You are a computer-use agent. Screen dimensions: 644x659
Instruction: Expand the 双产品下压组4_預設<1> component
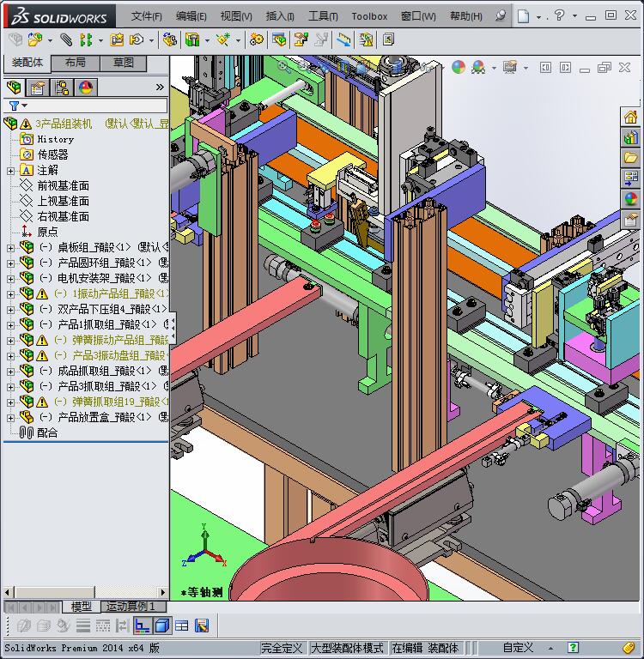click(x=10, y=310)
